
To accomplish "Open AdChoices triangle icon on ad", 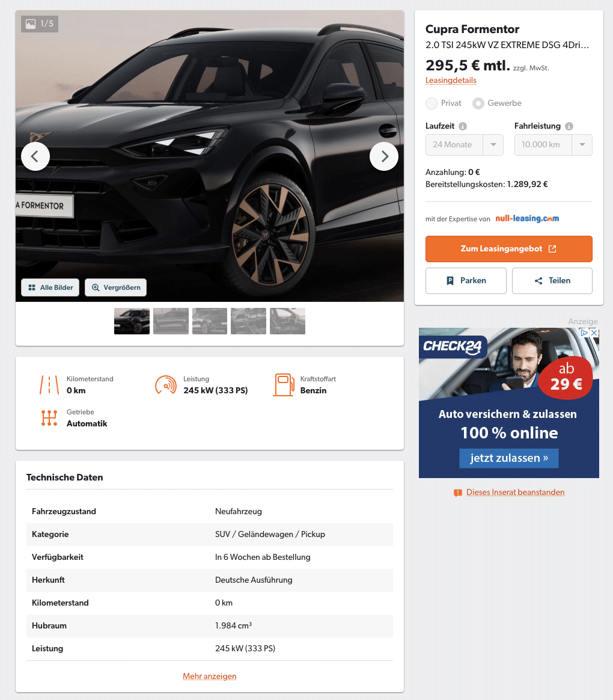I will pos(584,333).
